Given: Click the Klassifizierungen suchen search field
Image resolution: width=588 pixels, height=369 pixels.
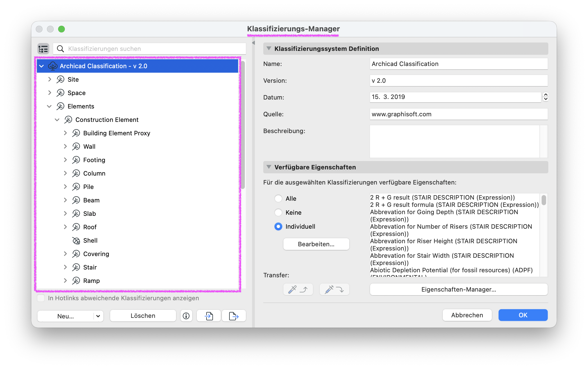Looking at the screenshot, I should (x=150, y=49).
